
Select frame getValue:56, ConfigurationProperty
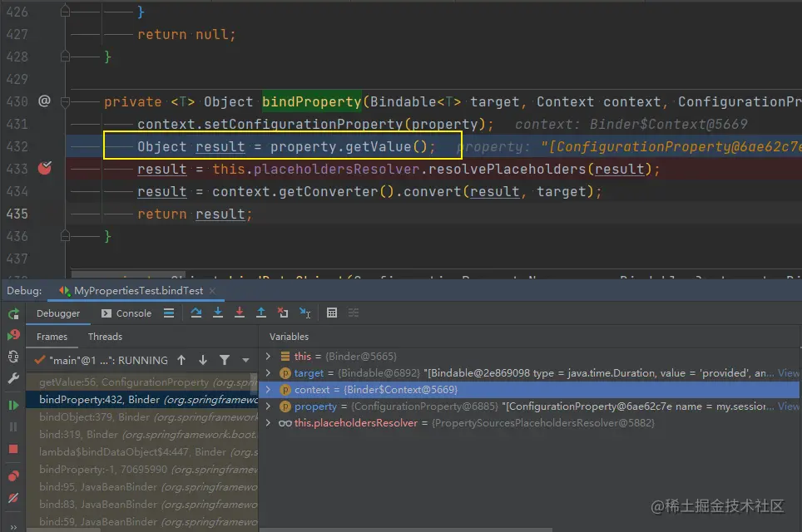click(142, 382)
